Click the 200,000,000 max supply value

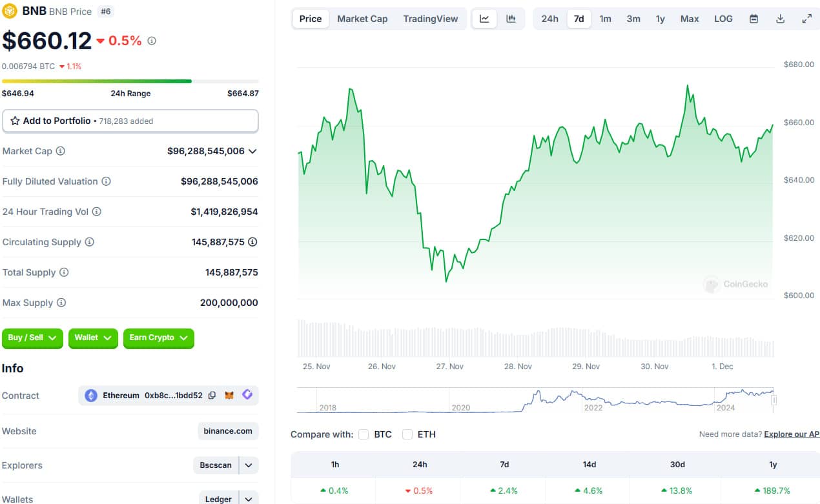[229, 303]
